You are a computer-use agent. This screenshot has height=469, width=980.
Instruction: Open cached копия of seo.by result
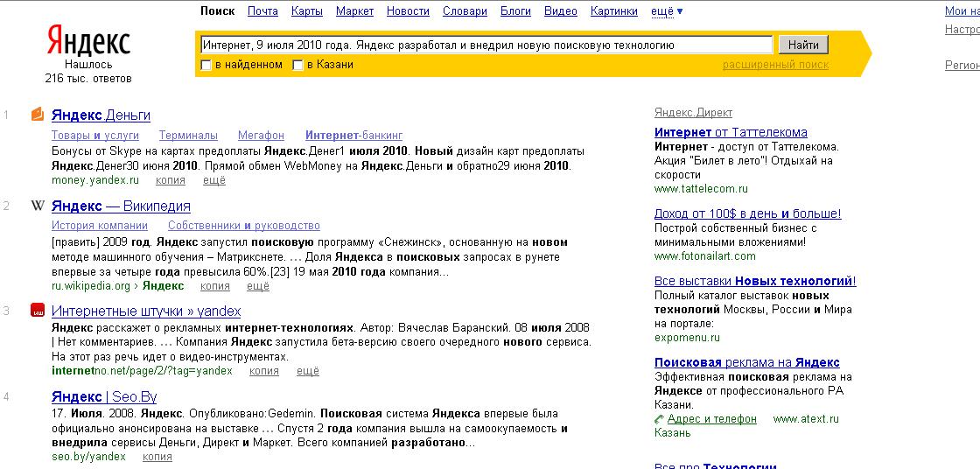point(157,456)
